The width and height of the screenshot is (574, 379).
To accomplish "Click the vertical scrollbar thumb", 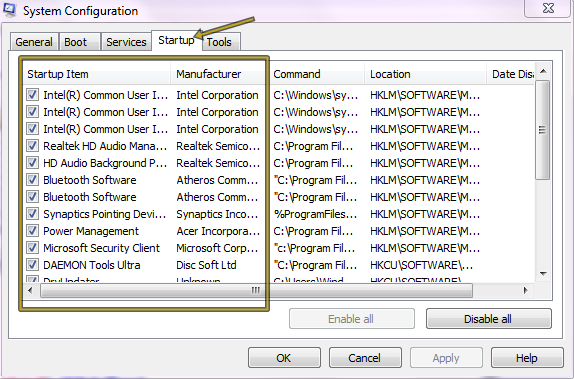I will (x=543, y=130).
